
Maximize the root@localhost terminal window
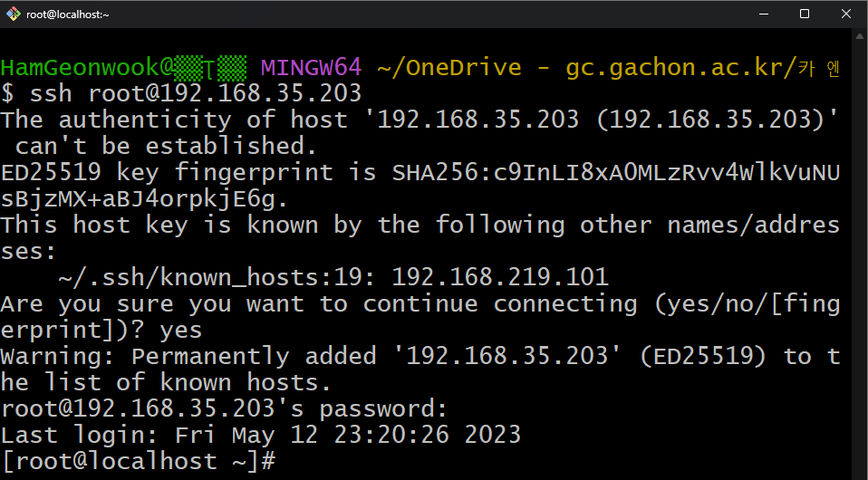point(805,14)
